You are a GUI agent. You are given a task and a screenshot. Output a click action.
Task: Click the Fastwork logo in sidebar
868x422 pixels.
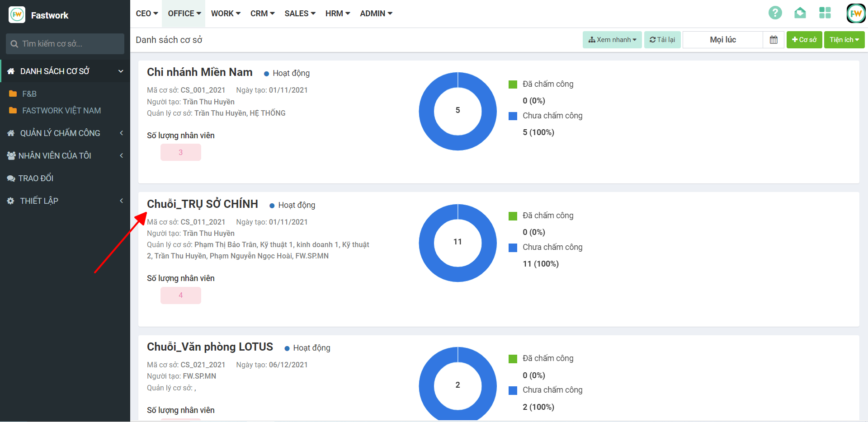17,15
